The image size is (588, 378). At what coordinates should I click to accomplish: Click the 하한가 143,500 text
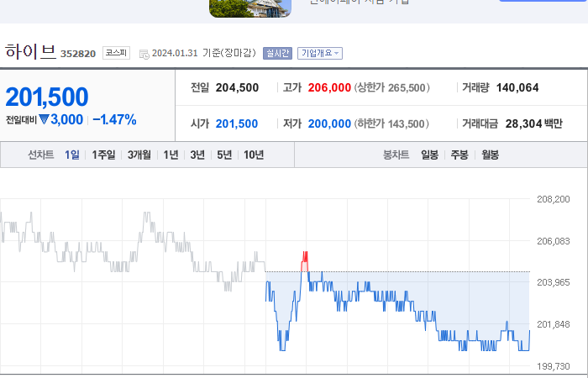391,123
